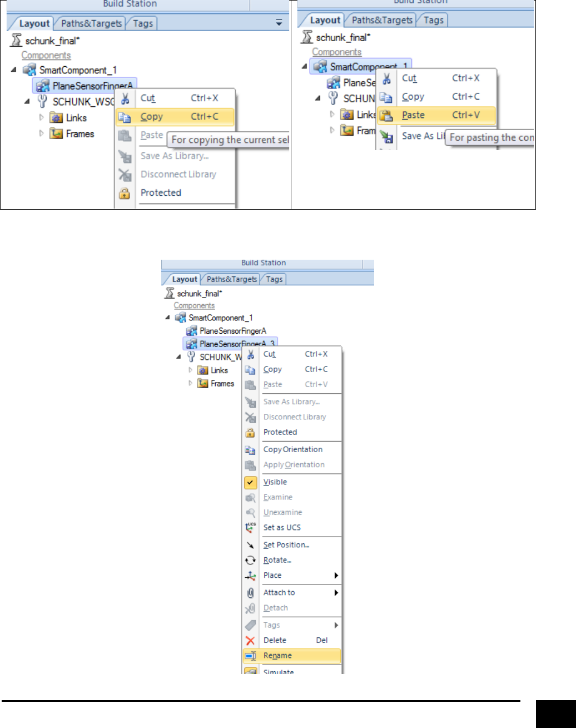Image resolution: width=576 pixels, height=728 pixels.
Task: Choose Set as UCS
Action: tap(282, 527)
